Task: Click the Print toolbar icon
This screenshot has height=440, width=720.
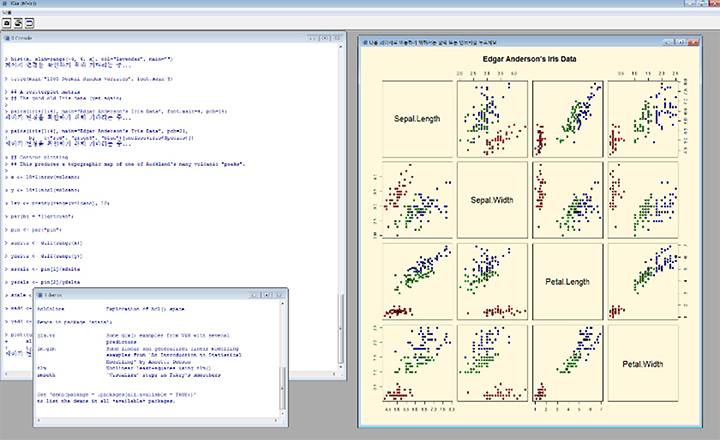Action: [18, 22]
